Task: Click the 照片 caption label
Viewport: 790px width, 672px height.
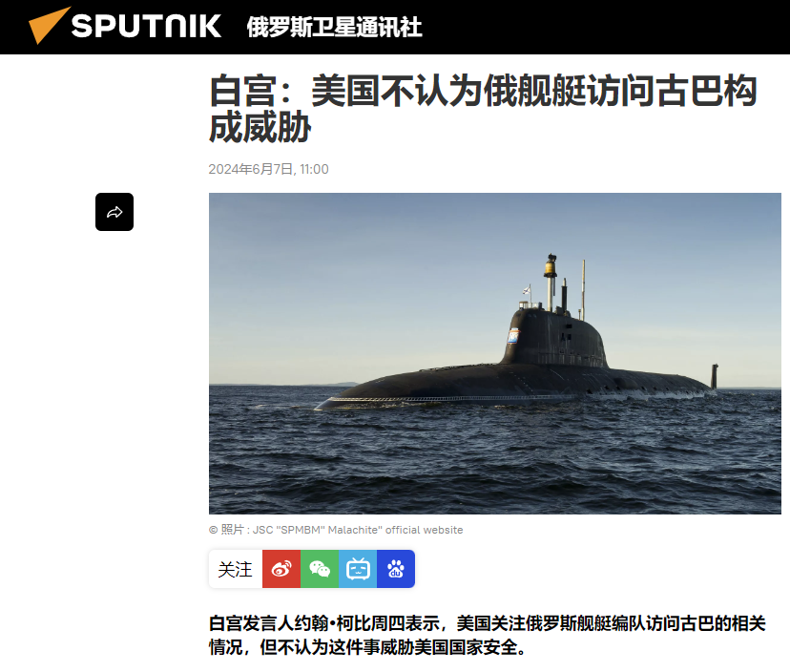Action: (232, 530)
